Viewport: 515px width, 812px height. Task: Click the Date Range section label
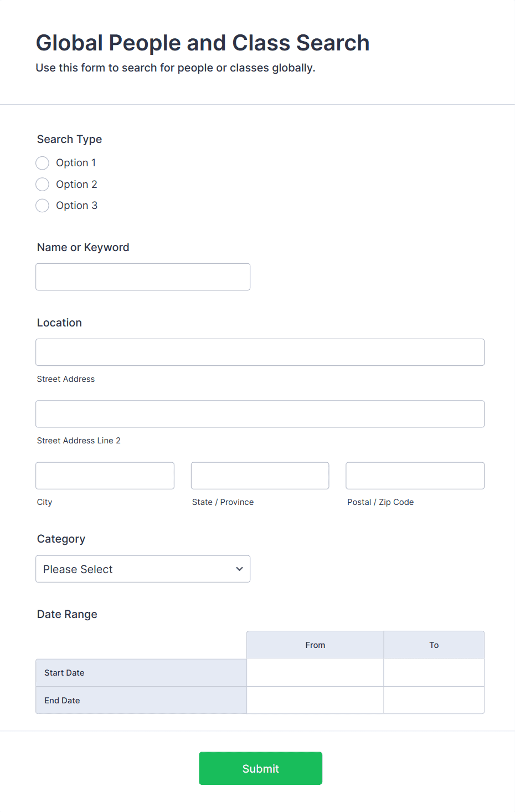click(x=66, y=614)
